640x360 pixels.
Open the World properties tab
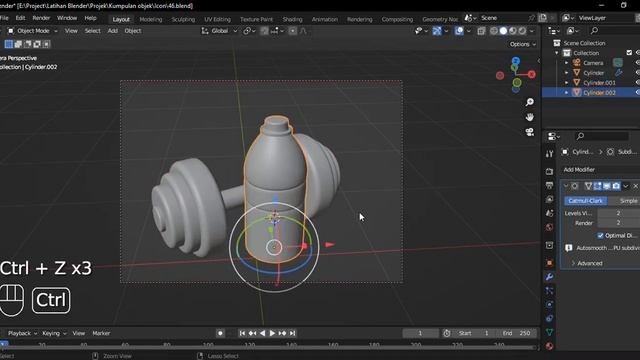(x=549, y=227)
